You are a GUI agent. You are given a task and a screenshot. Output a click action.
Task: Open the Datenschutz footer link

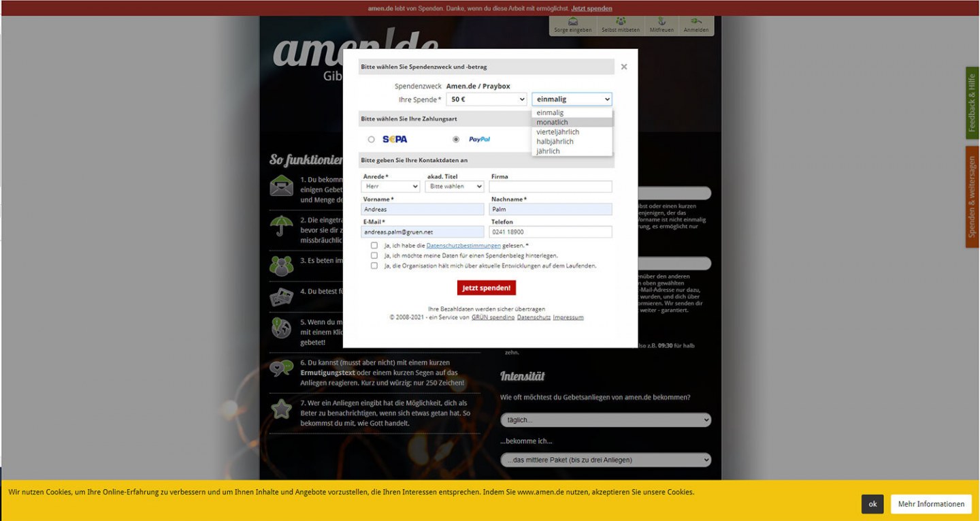click(x=534, y=317)
